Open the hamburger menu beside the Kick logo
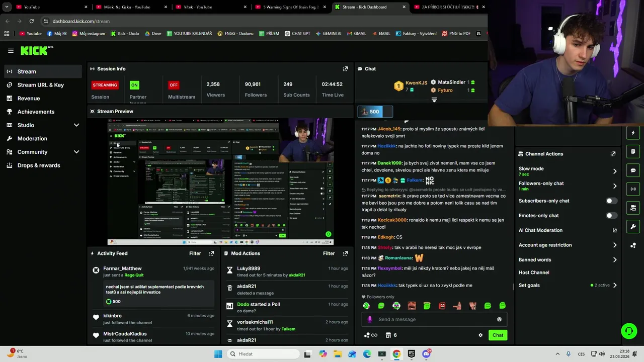Image resolution: width=644 pixels, height=362 pixels. point(11,51)
